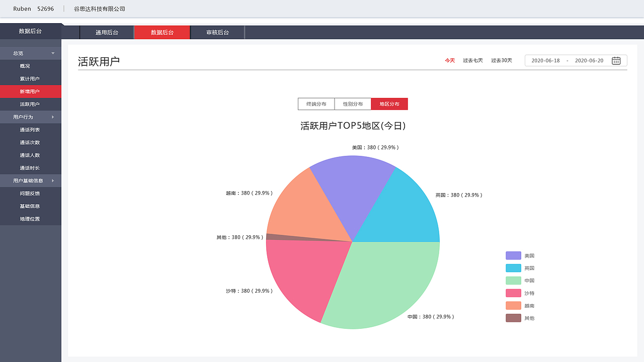Switch to the 通用后台 tab
This screenshot has height=362, width=644.
[106, 32]
